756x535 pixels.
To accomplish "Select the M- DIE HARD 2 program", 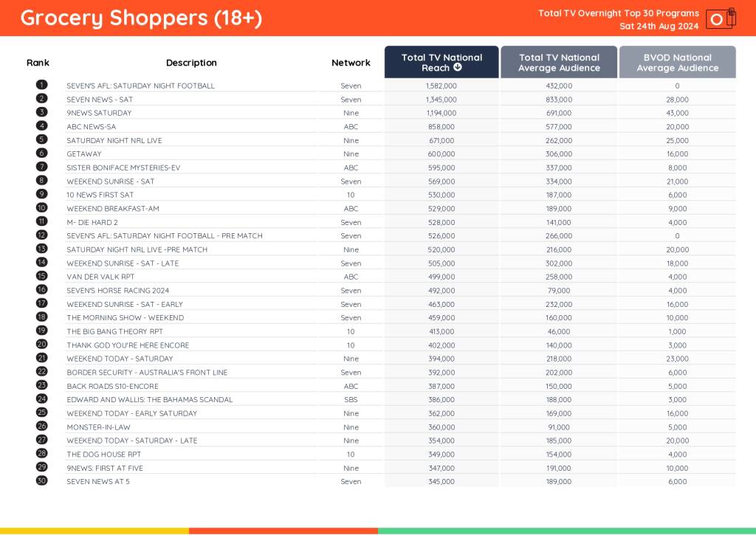I will coord(92,222).
